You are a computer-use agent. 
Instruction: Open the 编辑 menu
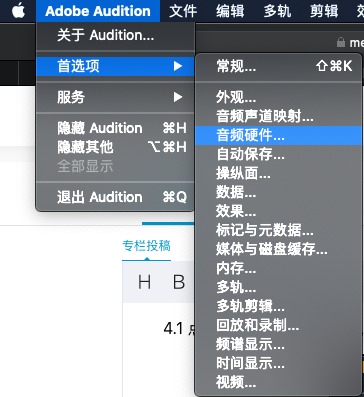[x=230, y=11]
